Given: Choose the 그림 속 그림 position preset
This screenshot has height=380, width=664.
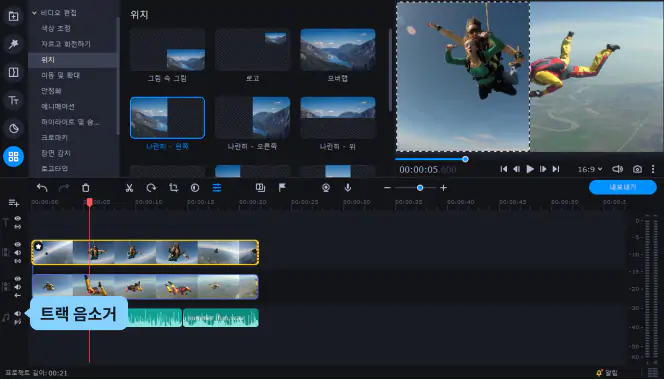Looking at the screenshot, I should [167, 50].
